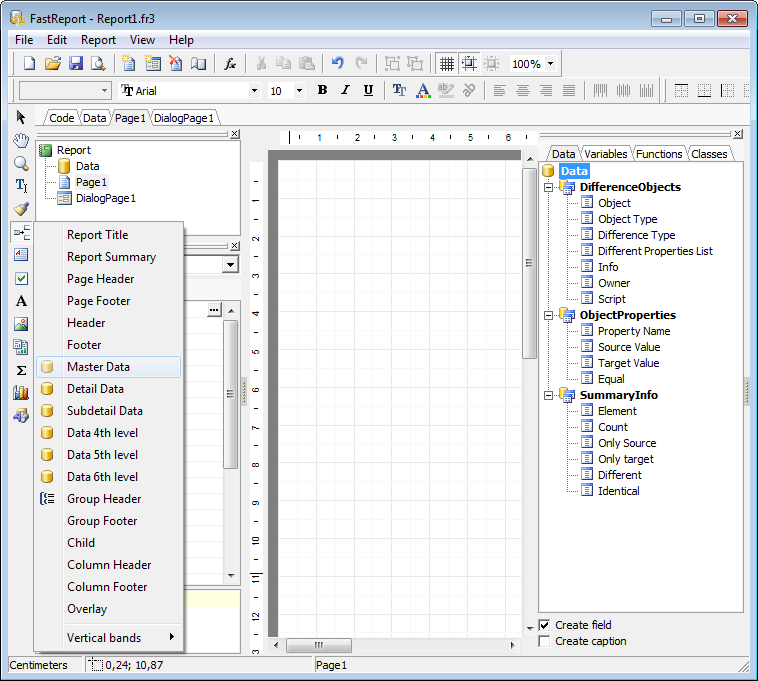
Task: Collapse the ObjectProperties dataset node
Action: 548,315
